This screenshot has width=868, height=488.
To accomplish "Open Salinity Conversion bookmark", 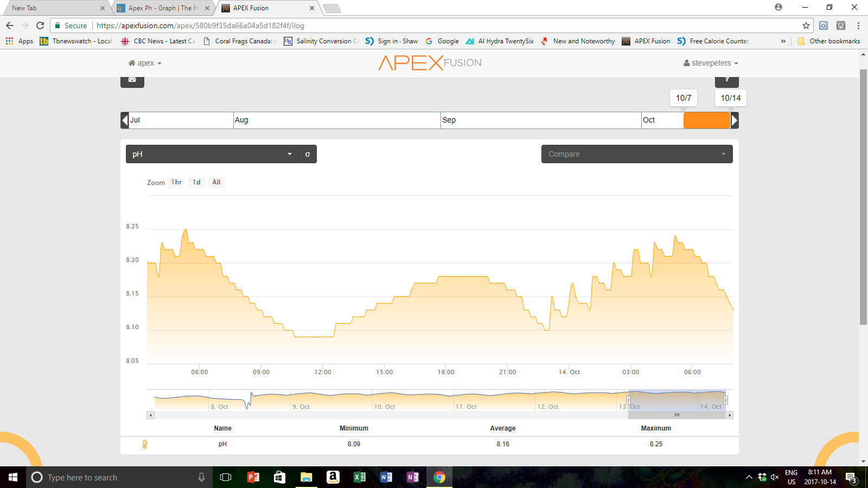I will coord(321,41).
